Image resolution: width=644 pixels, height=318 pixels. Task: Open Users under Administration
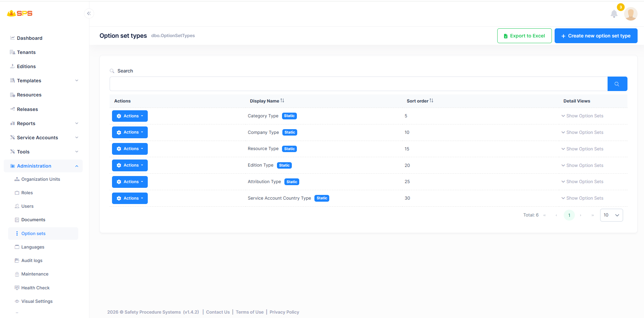27,206
